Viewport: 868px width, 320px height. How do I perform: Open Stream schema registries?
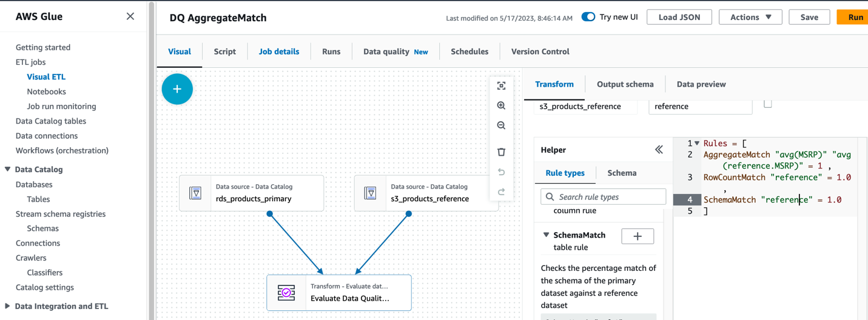coord(61,214)
